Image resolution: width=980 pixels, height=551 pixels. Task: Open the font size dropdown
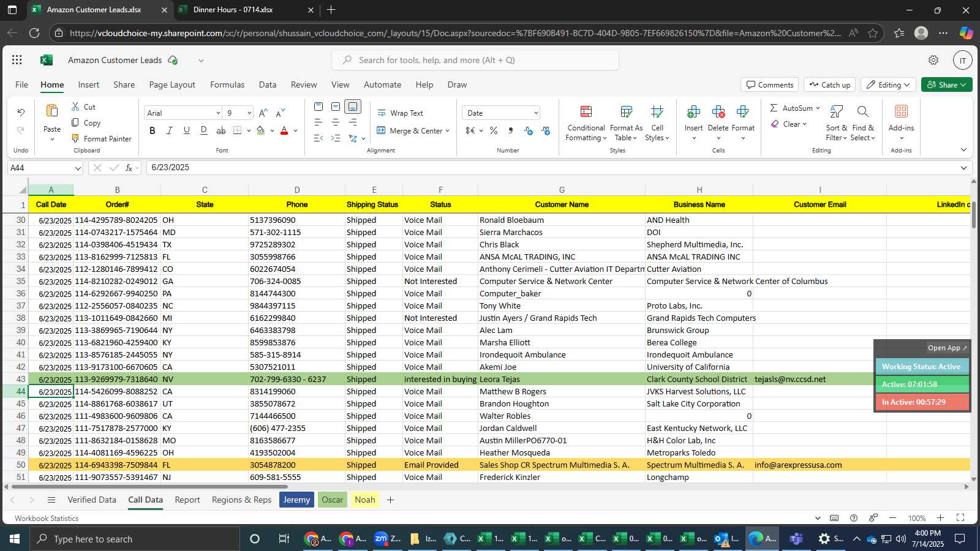point(249,113)
